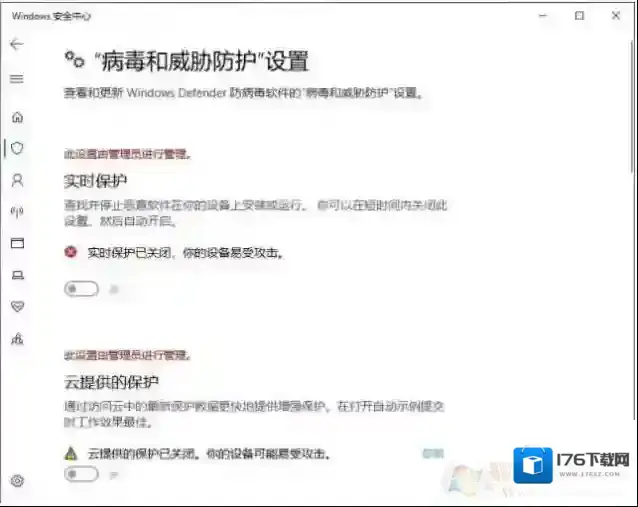
Task: Click the 实时保护 heading
Action: 95,181
